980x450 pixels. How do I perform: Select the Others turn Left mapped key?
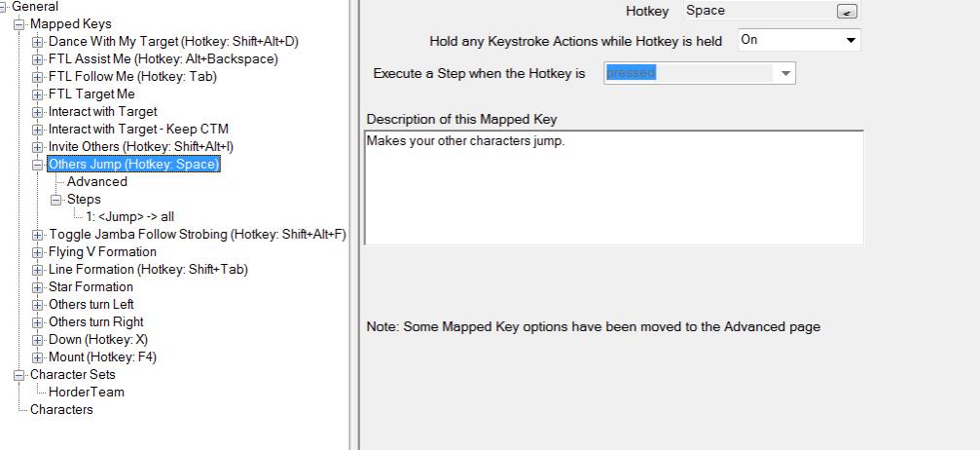(91, 304)
